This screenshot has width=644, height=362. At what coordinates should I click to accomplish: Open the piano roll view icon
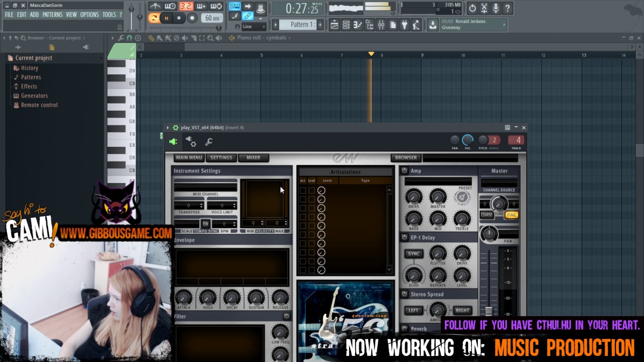(358, 25)
